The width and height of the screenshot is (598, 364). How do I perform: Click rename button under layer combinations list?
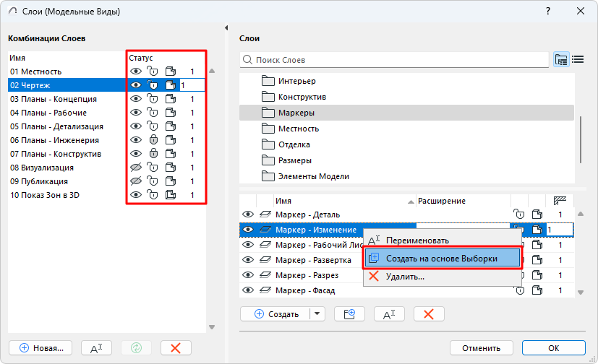pyautogui.click(x=96, y=347)
